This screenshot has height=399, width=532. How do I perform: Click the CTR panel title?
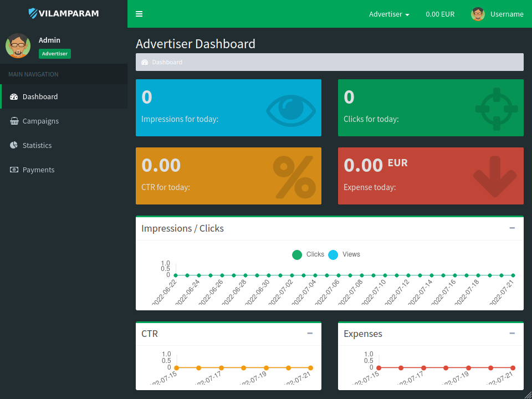click(150, 334)
